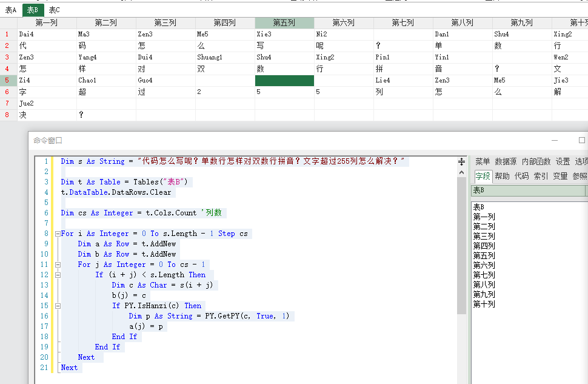
Task: Select grid row 5 by its row header
Action: [x=8, y=80]
